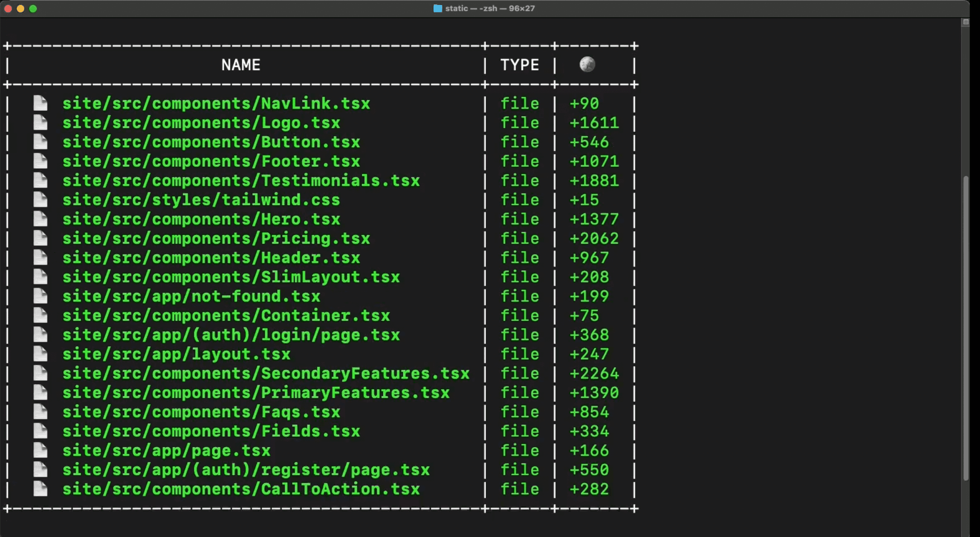Click the file icon beside Hero.tsx
Screen dimensions: 980x537
pos(40,219)
